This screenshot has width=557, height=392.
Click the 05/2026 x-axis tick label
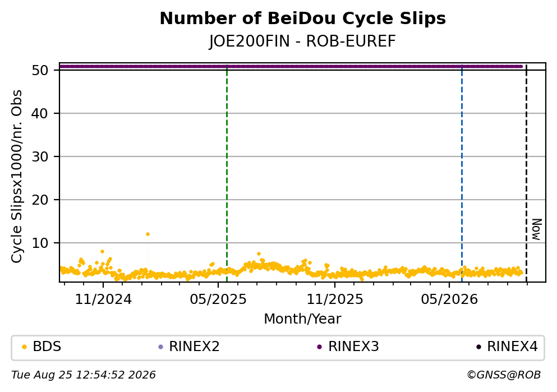coord(449,299)
